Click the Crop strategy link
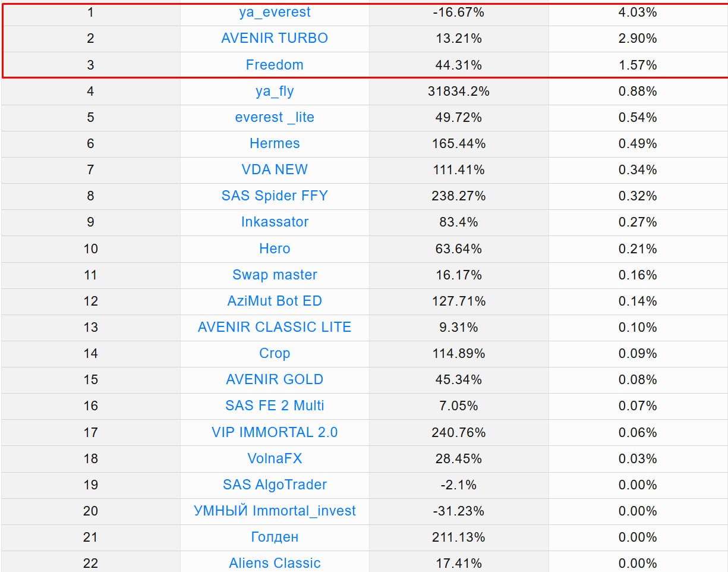Image resolution: width=728 pixels, height=572 pixels. (x=275, y=353)
